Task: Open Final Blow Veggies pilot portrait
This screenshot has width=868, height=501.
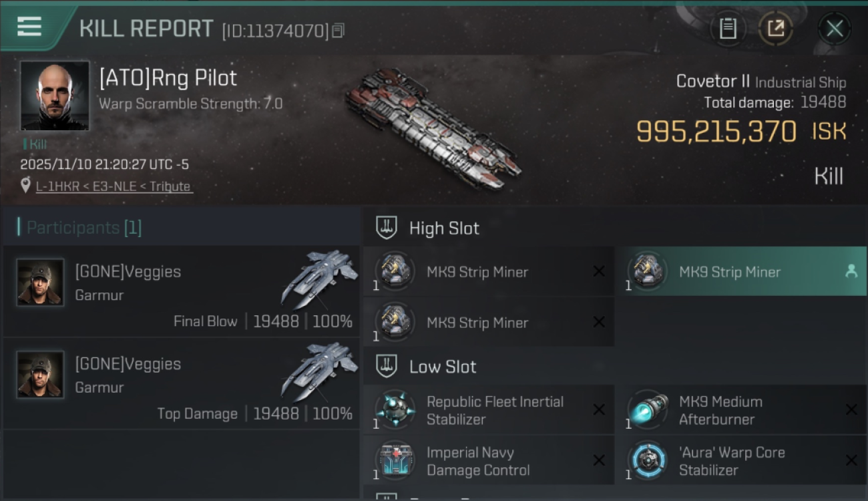Action: (41, 283)
